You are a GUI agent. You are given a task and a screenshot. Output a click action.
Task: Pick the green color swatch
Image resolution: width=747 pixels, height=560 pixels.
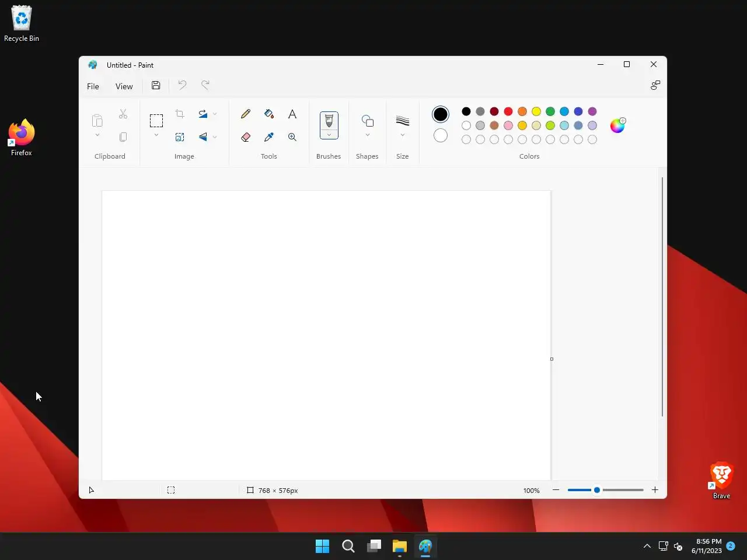(x=550, y=111)
